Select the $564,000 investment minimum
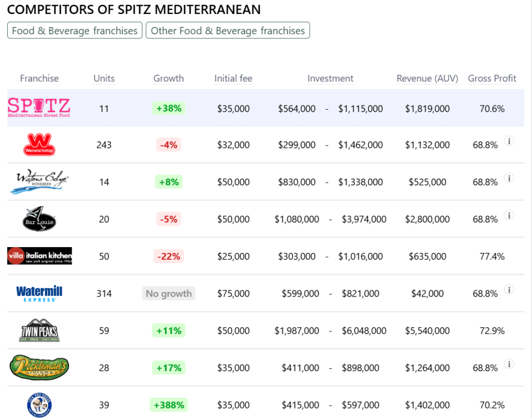The image size is (532, 418). tap(297, 109)
